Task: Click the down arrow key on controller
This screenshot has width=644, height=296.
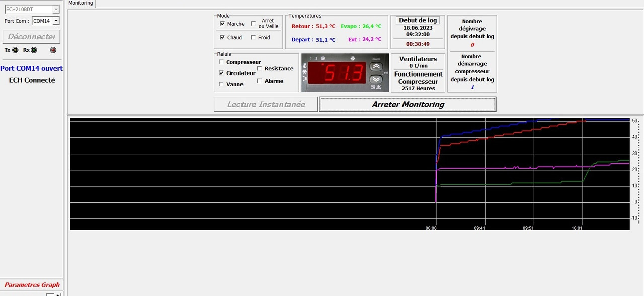Action: click(x=376, y=79)
